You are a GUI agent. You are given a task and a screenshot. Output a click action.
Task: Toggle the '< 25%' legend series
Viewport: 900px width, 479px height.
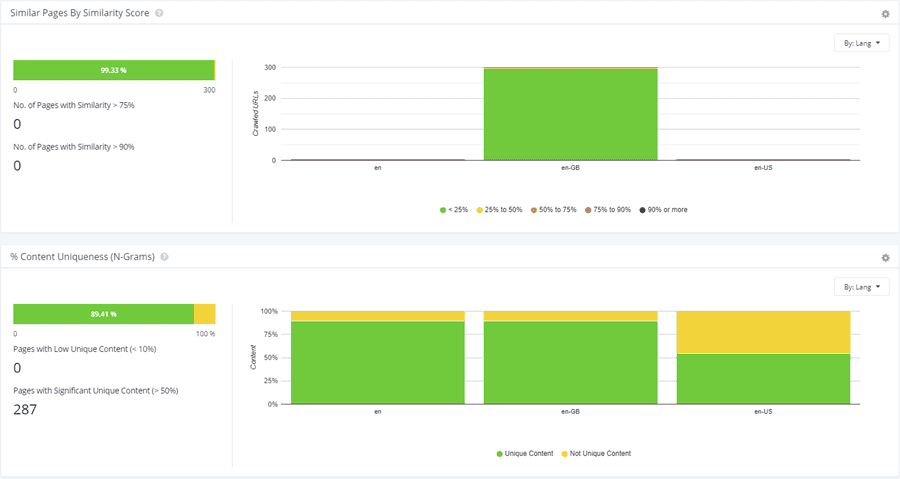coord(454,210)
